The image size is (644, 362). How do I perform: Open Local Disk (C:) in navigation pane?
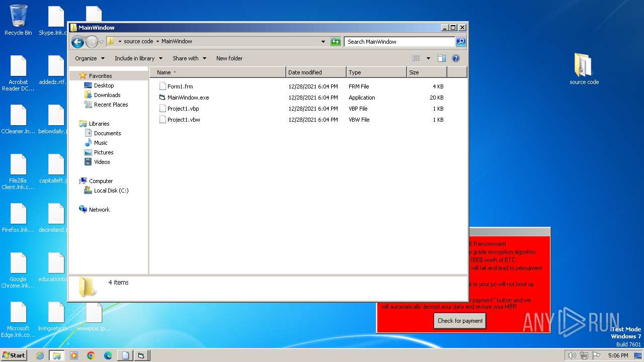(x=111, y=191)
